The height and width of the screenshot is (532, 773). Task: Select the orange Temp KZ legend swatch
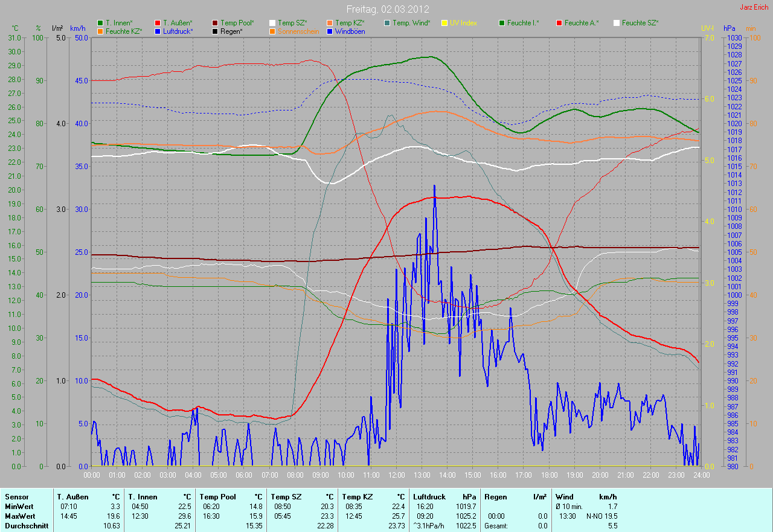point(330,23)
